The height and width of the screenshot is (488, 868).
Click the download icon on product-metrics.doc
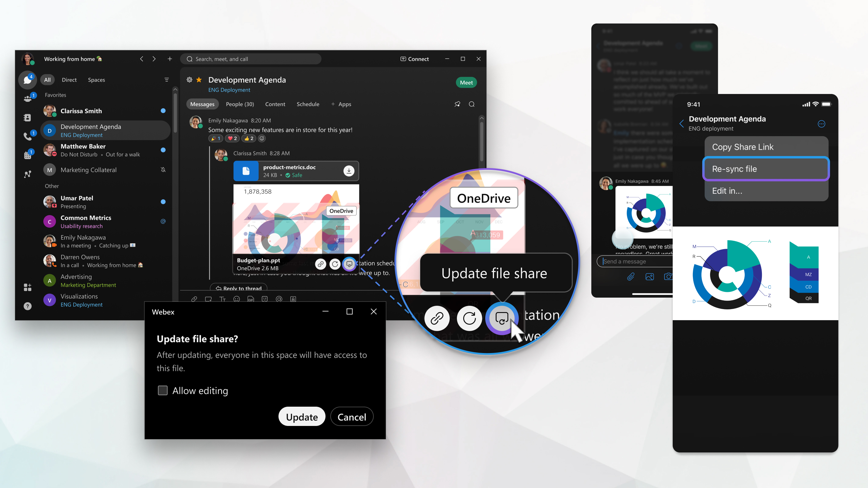(349, 171)
